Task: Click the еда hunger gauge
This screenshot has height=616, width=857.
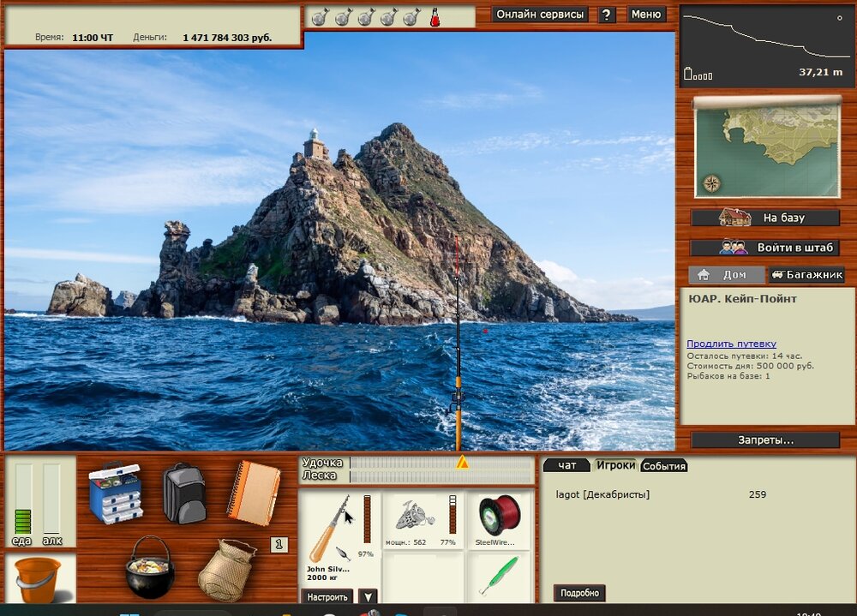Action: [x=23, y=499]
